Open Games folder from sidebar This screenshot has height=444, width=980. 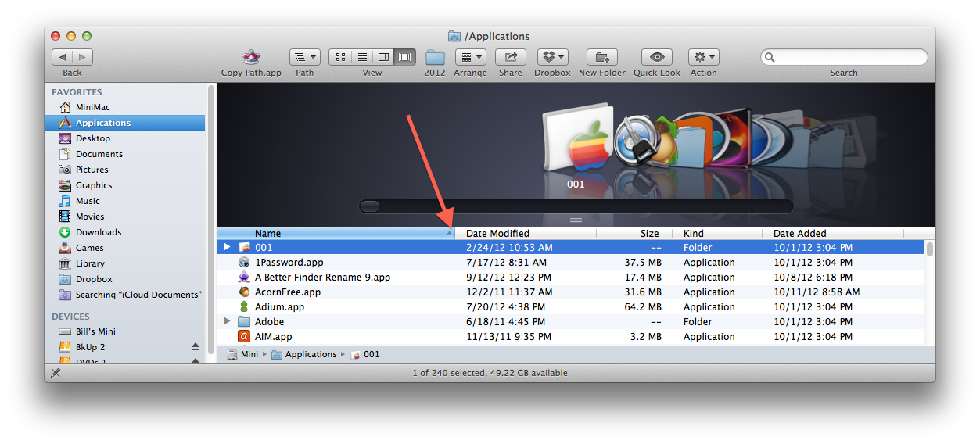(x=124, y=248)
